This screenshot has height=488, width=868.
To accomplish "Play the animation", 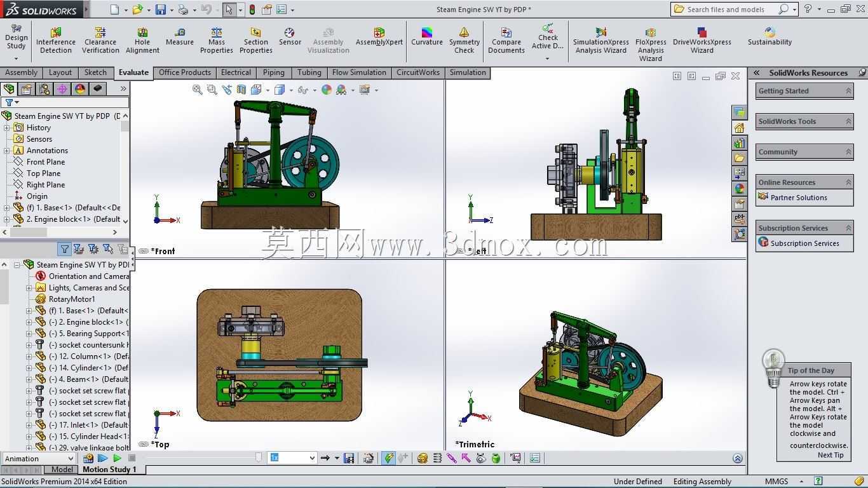I will pyautogui.click(x=117, y=458).
